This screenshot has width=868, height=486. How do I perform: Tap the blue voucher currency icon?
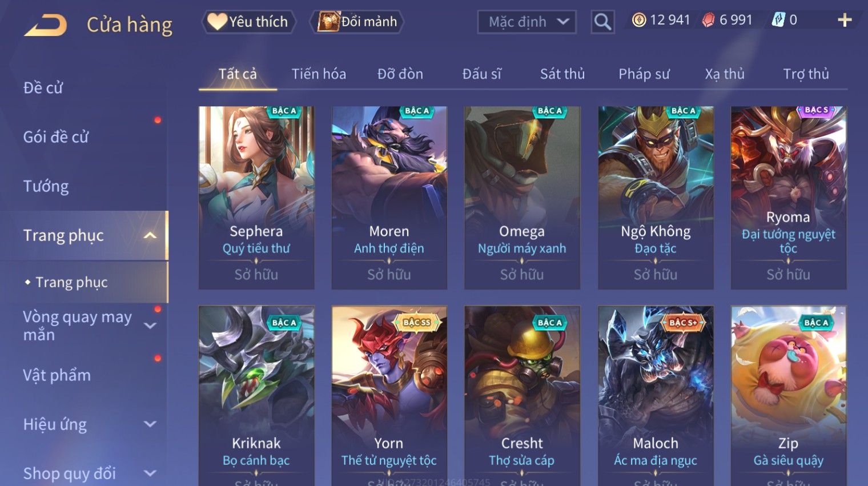[x=778, y=20]
